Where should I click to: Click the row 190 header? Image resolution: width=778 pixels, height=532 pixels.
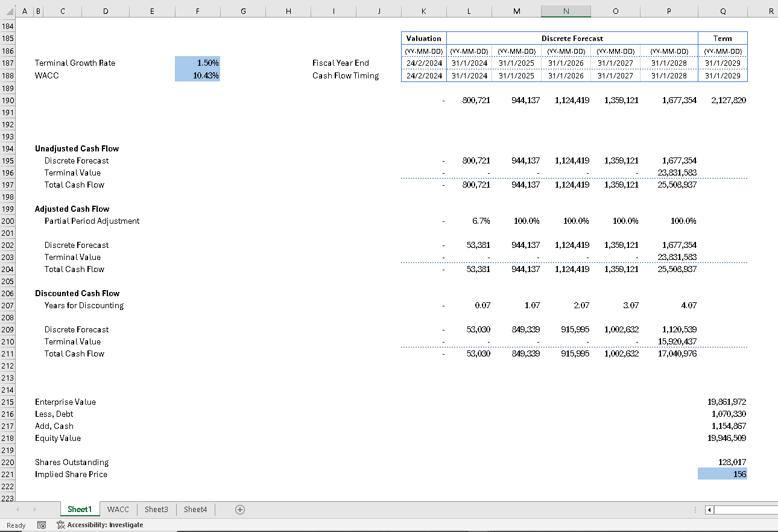point(7,100)
